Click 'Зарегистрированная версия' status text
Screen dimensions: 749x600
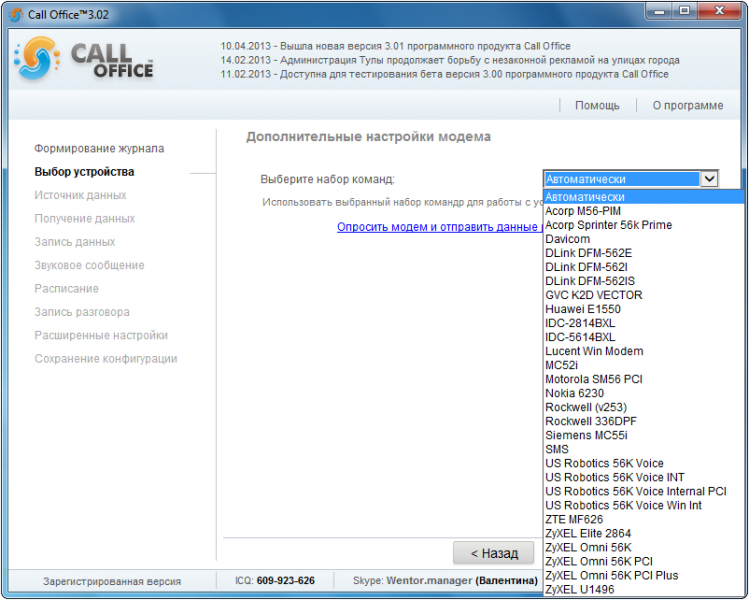(x=112, y=582)
